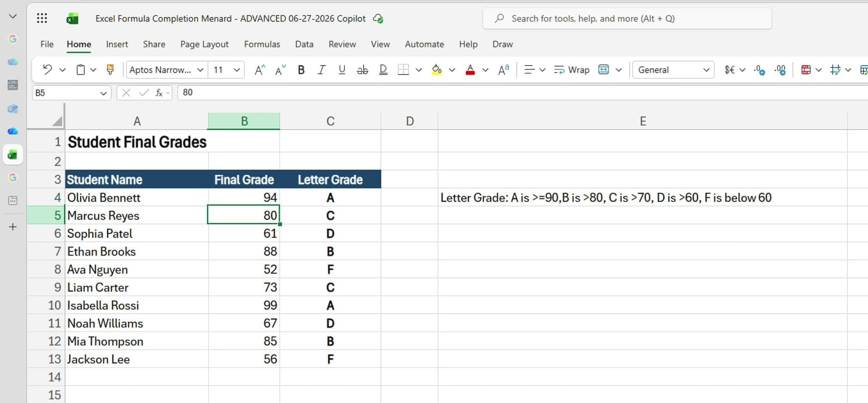Click the Share tab
Screen dimensions: 868x403
coord(154,44)
